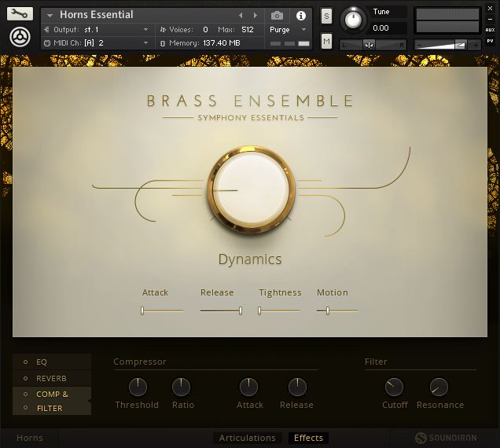Click the large Dynamics knob

pyautogui.click(x=251, y=189)
